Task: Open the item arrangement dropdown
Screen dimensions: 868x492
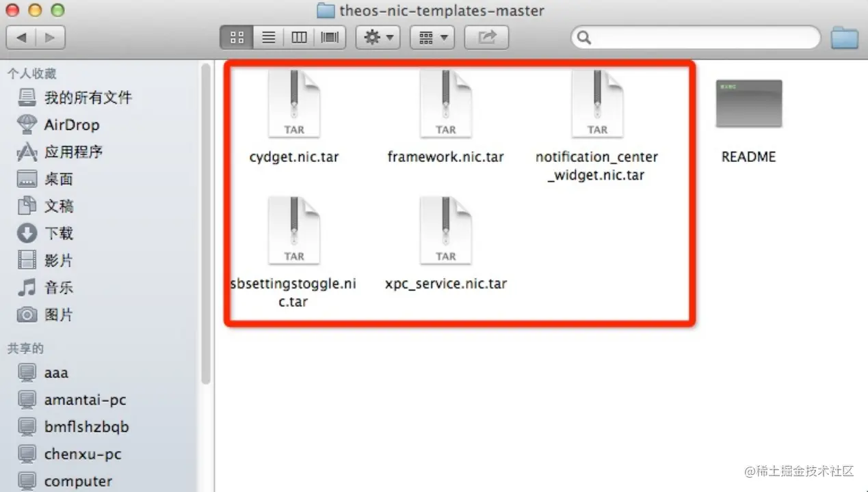Action: click(432, 38)
